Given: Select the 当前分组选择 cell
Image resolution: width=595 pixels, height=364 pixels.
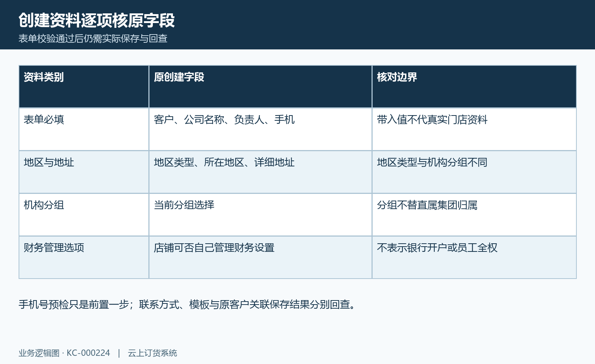Looking at the screenshot, I should [260, 215].
